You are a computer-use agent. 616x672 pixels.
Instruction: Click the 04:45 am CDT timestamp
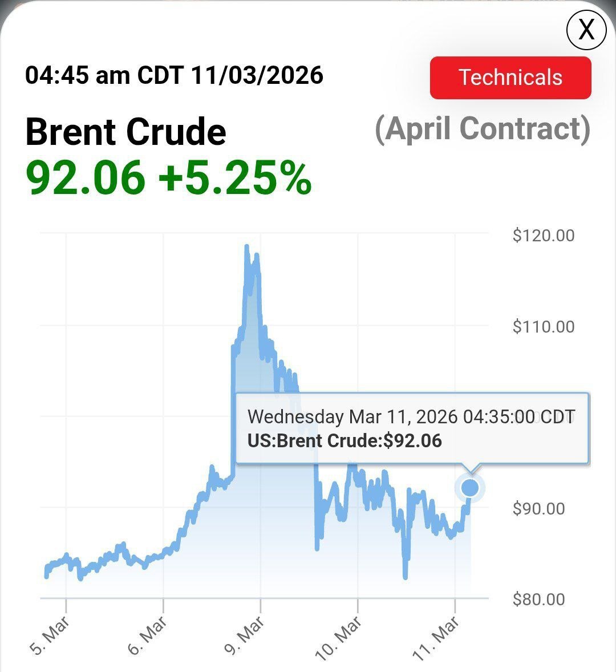174,75
